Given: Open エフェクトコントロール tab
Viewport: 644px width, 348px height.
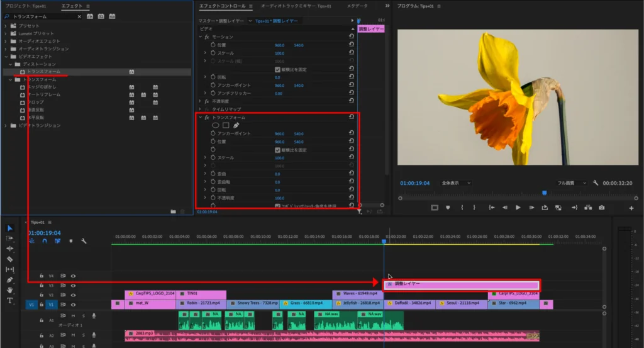Looking at the screenshot, I should (222, 6).
